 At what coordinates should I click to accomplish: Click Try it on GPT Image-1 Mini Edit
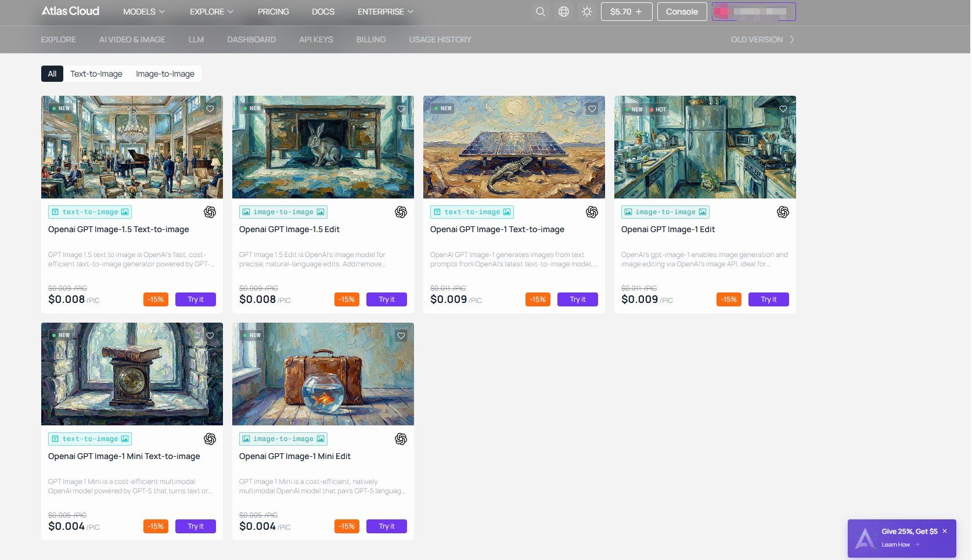coord(387,526)
